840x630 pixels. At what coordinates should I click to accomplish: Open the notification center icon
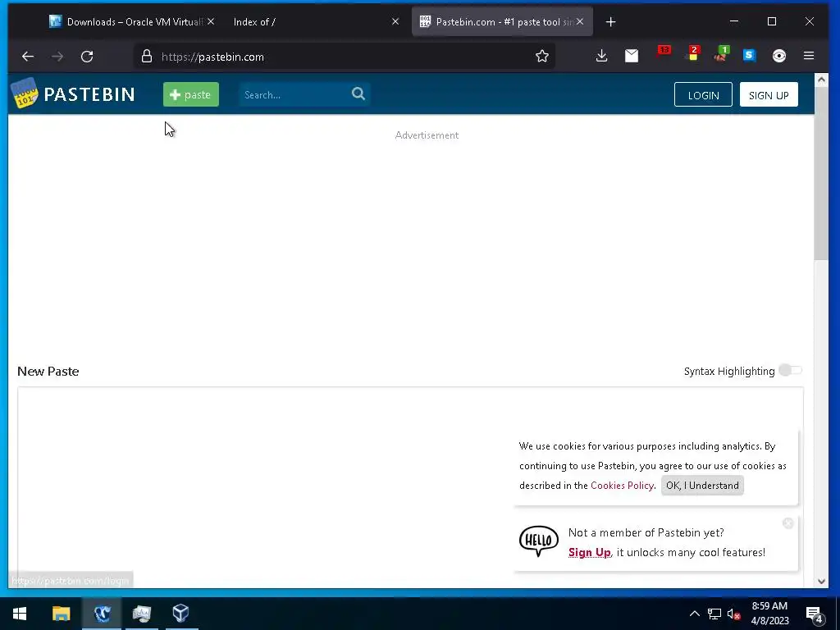click(814, 614)
